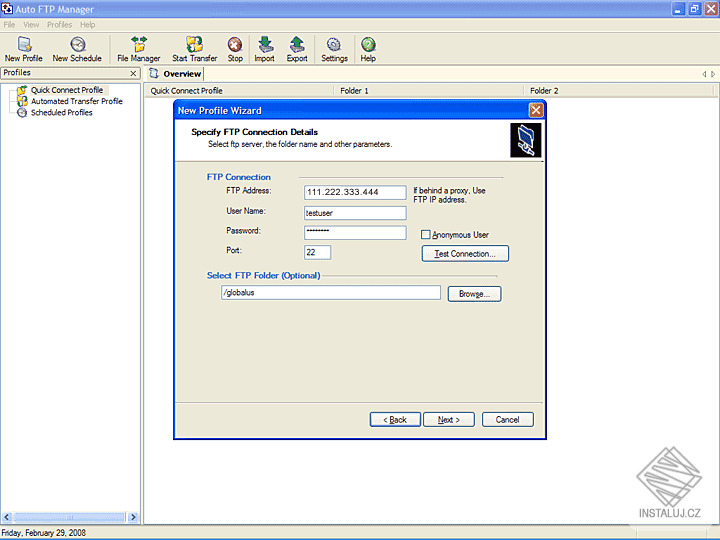
Task: Click the Export toolbar icon
Action: [x=297, y=44]
